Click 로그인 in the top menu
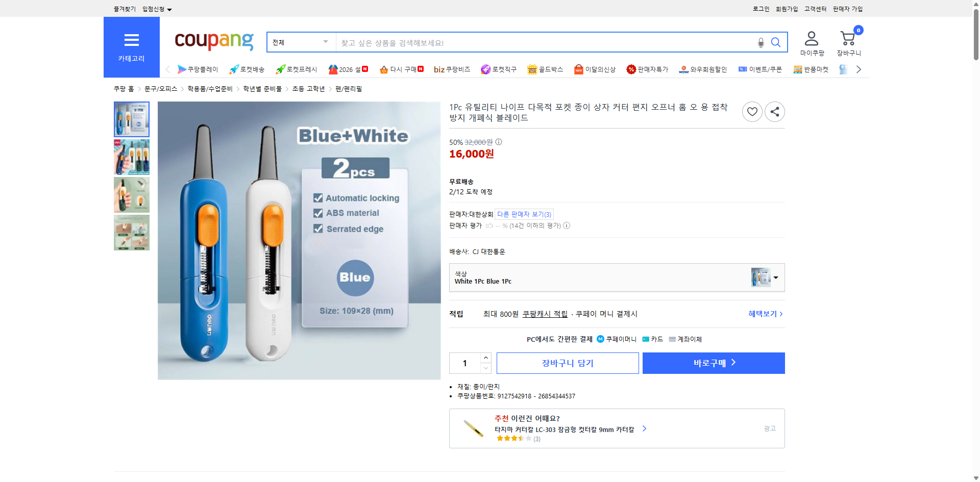The height and width of the screenshot is (482, 980). pos(760,9)
